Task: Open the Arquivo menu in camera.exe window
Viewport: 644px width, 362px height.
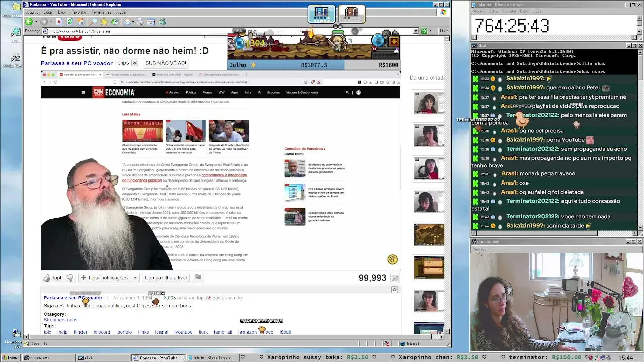Action: pos(479,249)
